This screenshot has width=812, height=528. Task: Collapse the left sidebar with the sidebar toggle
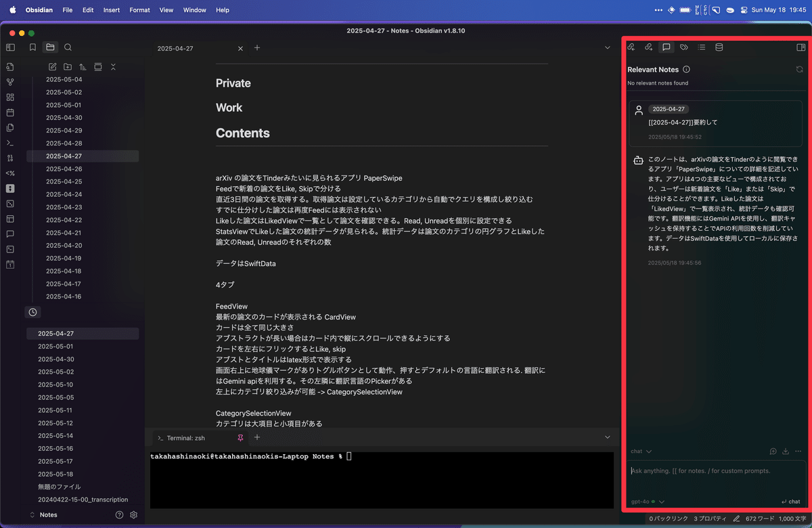(9, 47)
